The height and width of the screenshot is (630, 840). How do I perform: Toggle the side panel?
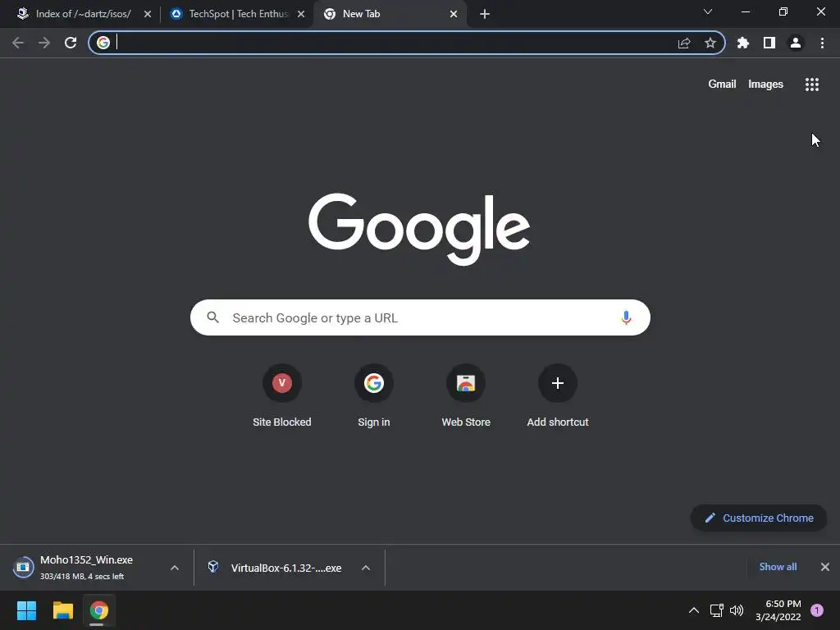769,43
